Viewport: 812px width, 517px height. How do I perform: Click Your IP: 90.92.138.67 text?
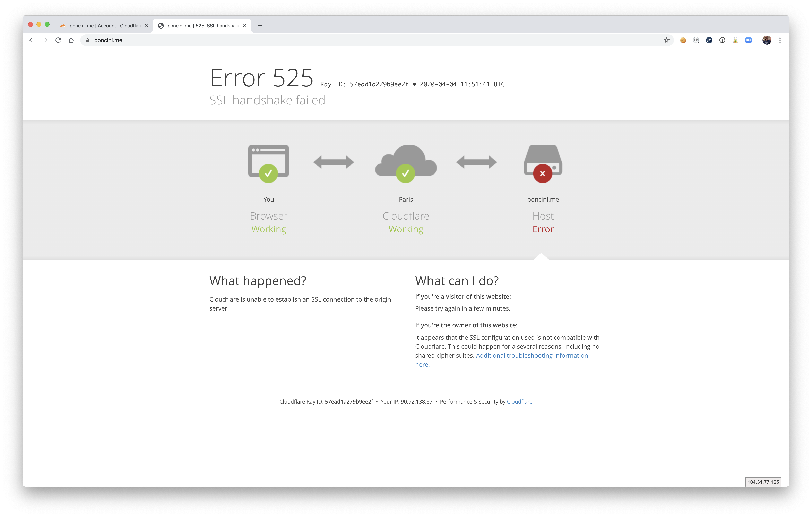coord(406,402)
